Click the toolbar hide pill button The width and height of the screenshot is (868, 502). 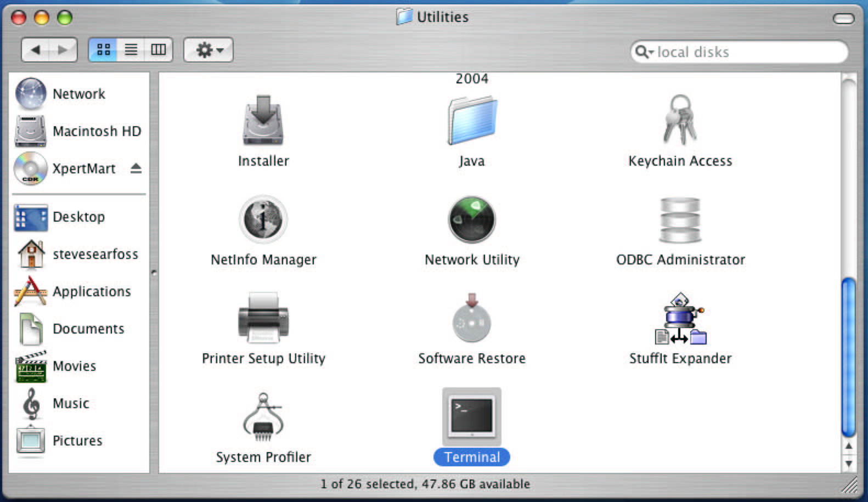click(x=843, y=19)
